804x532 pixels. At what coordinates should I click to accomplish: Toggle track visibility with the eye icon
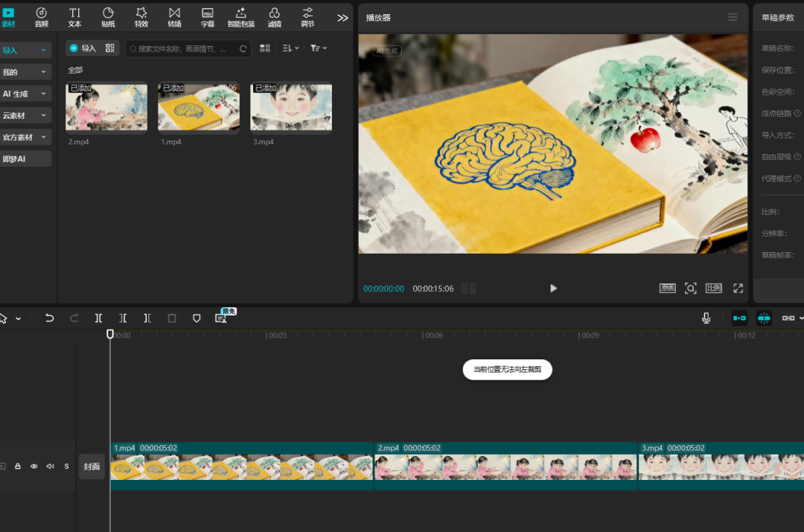coord(33,467)
